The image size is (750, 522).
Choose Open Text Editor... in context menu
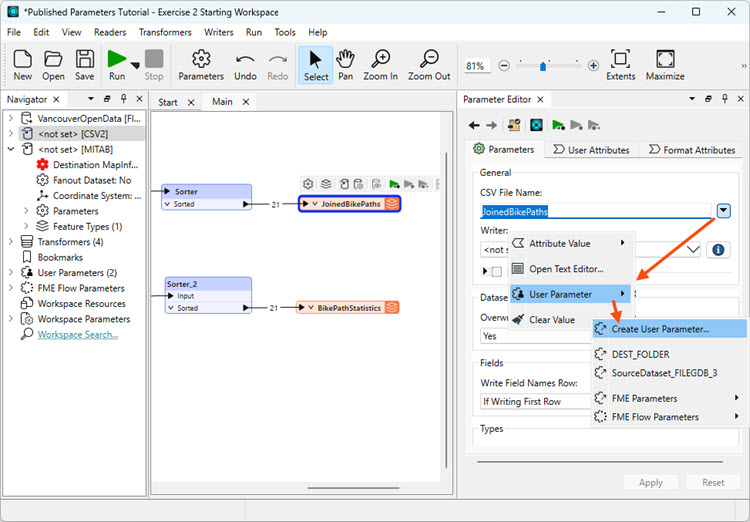click(x=571, y=269)
